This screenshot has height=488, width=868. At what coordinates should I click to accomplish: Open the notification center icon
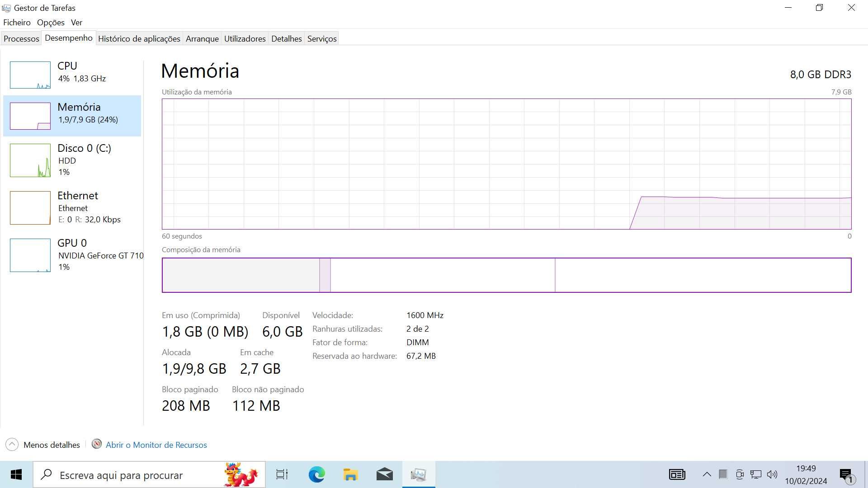tap(847, 475)
